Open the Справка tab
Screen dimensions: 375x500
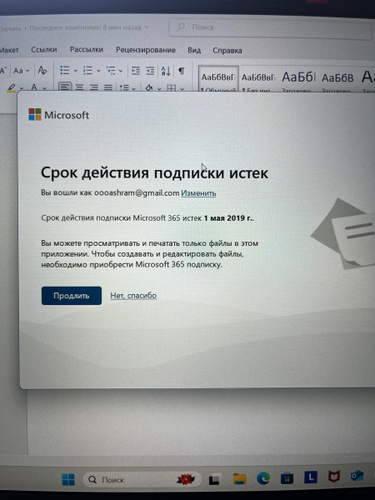point(227,51)
